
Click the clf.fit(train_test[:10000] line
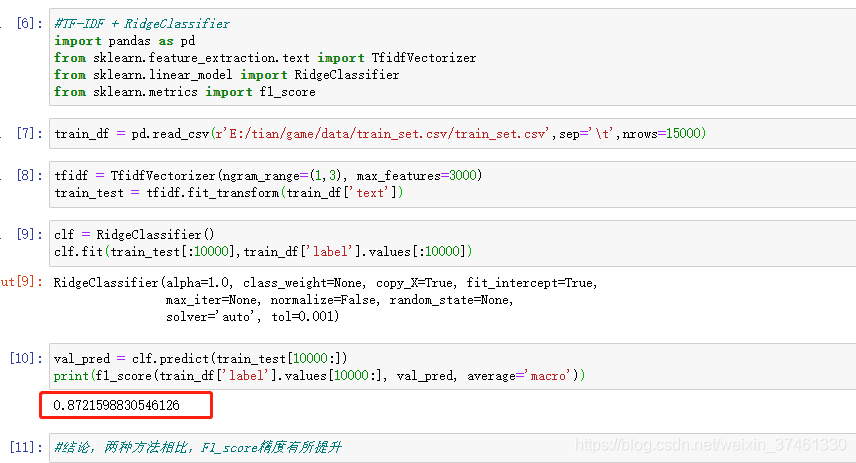click(x=263, y=251)
